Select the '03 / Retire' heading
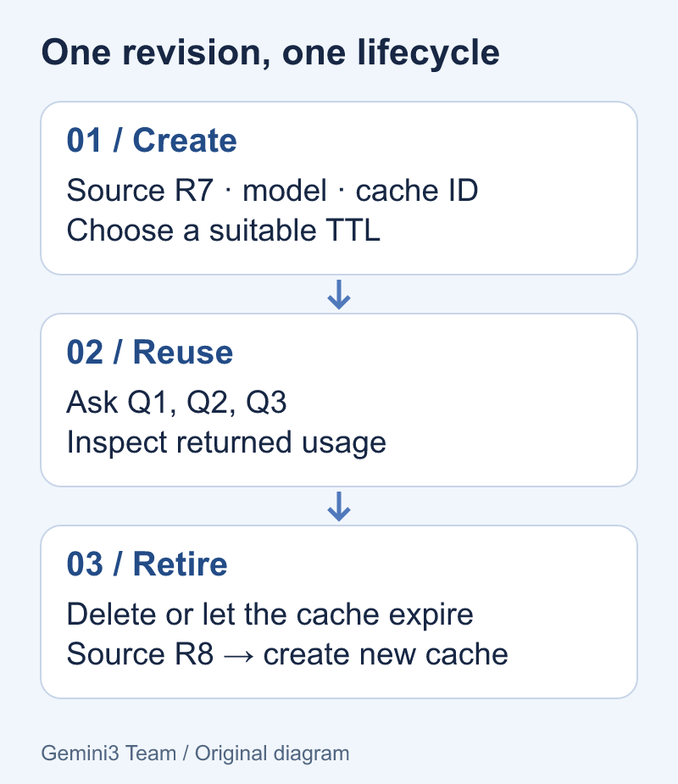 point(147,564)
